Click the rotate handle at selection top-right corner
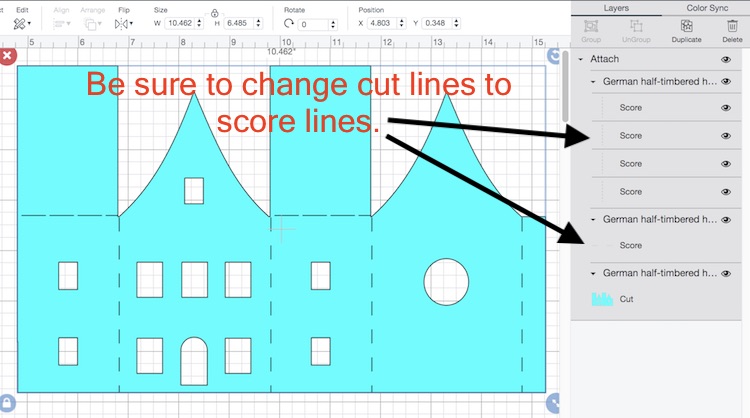The image size is (750, 418). [554, 56]
